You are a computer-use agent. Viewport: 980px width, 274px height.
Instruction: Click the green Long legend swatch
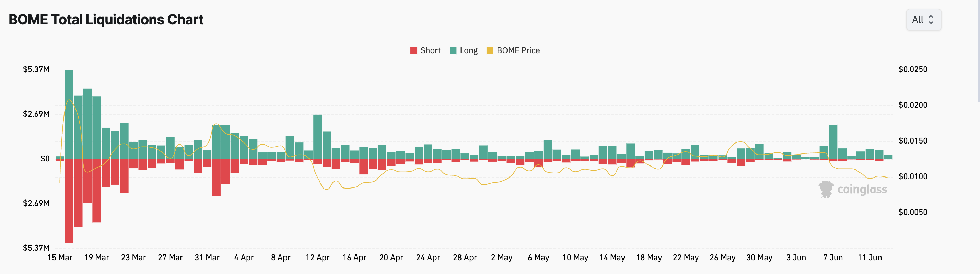(453, 51)
